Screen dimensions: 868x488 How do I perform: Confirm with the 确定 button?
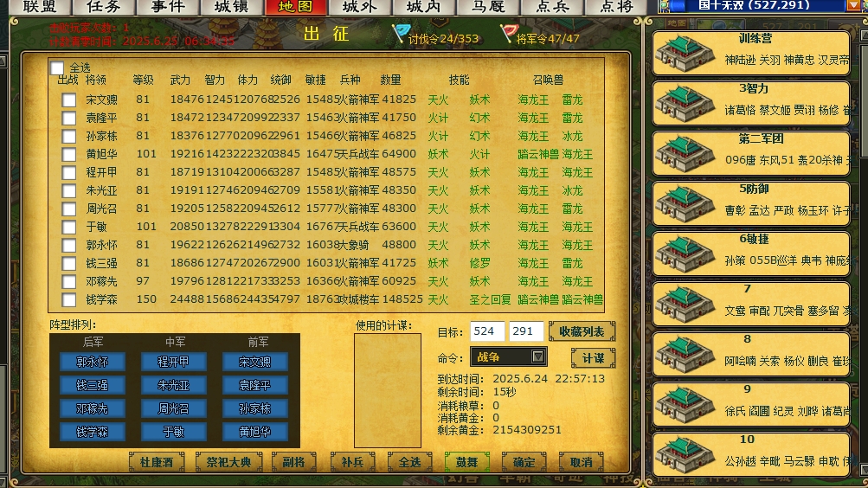pyautogui.click(x=524, y=462)
